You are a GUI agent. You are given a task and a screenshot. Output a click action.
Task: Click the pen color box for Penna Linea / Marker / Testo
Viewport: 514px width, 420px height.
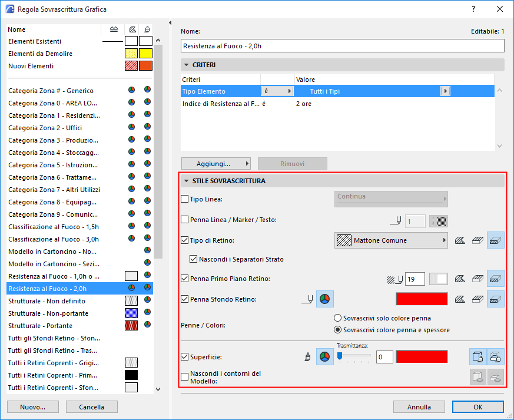[x=439, y=221]
